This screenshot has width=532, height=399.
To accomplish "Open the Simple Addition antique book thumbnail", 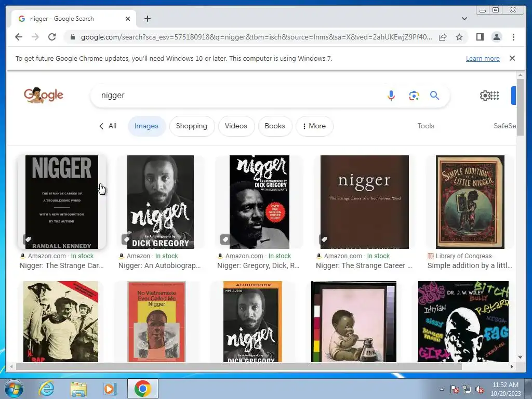I will pos(470,202).
